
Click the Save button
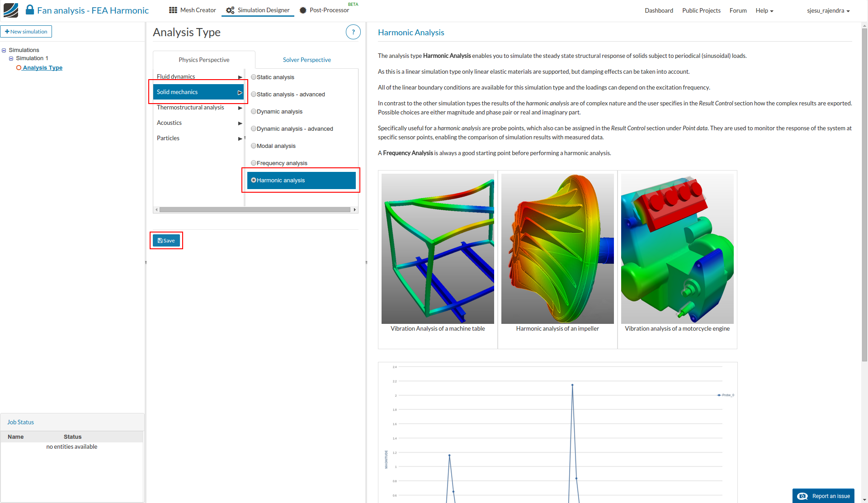point(166,241)
